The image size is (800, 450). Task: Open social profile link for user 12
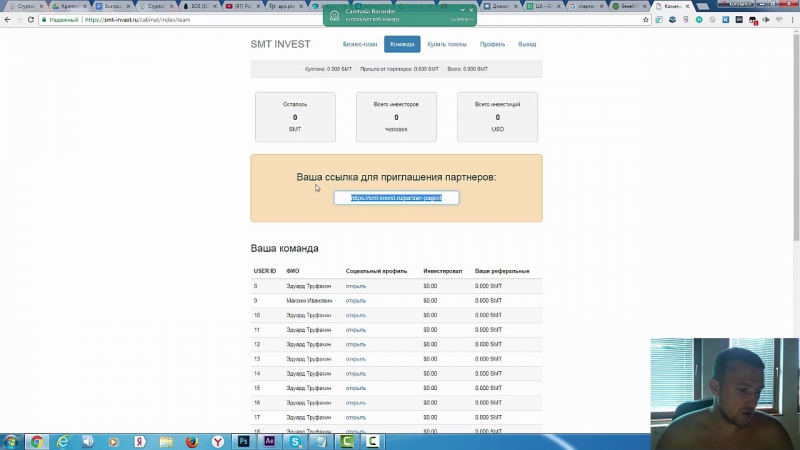pyautogui.click(x=356, y=344)
